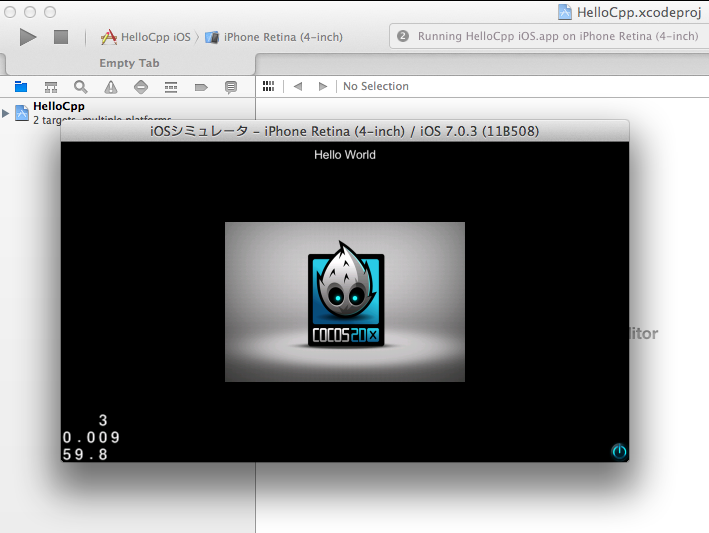Click the Running HelloCpp iOS.app status text
The height and width of the screenshot is (533, 709).
(x=558, y=36)
